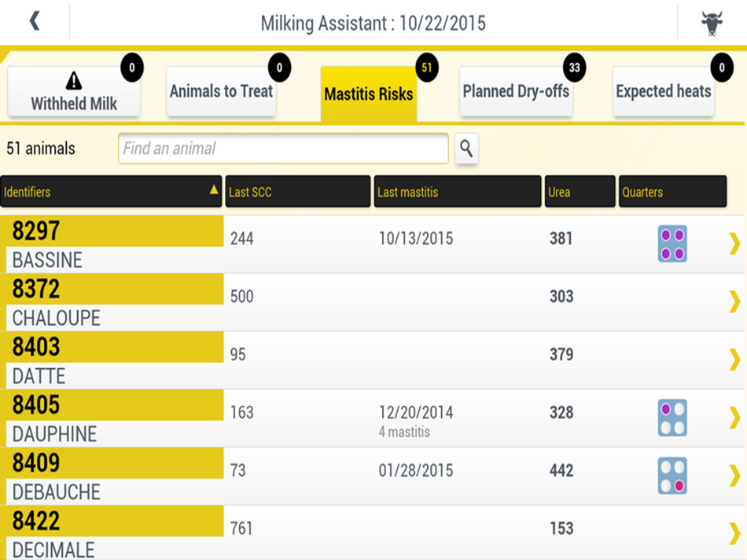
Task: Click the 0 badge on Withheld Milk
Action: (x=132, y=68)
